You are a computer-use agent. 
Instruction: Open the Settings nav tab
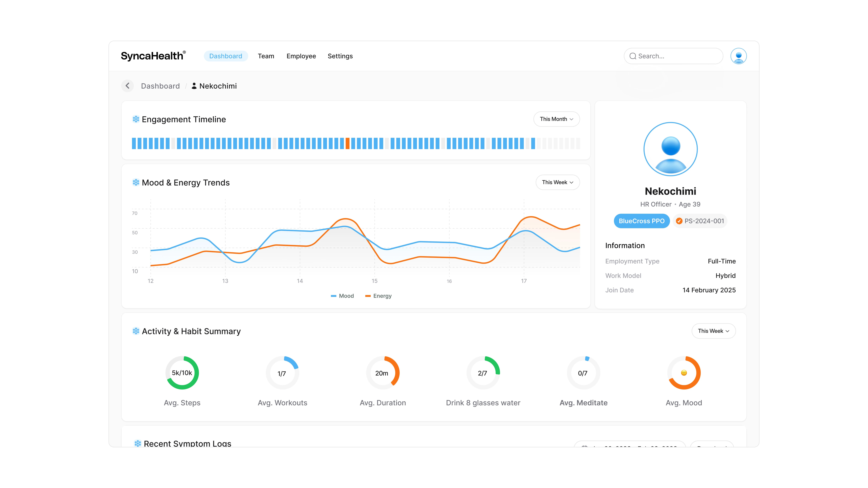point(340,56)
